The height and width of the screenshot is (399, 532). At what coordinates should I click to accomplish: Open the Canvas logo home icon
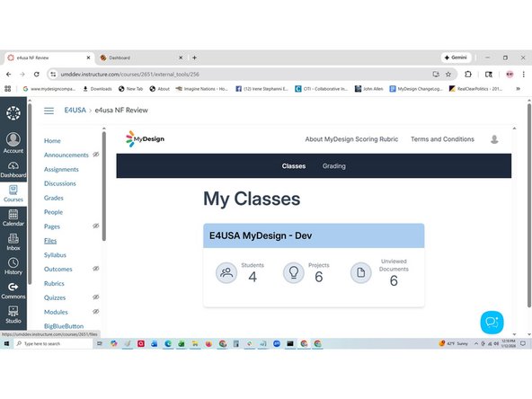click(x=13, y=113)
